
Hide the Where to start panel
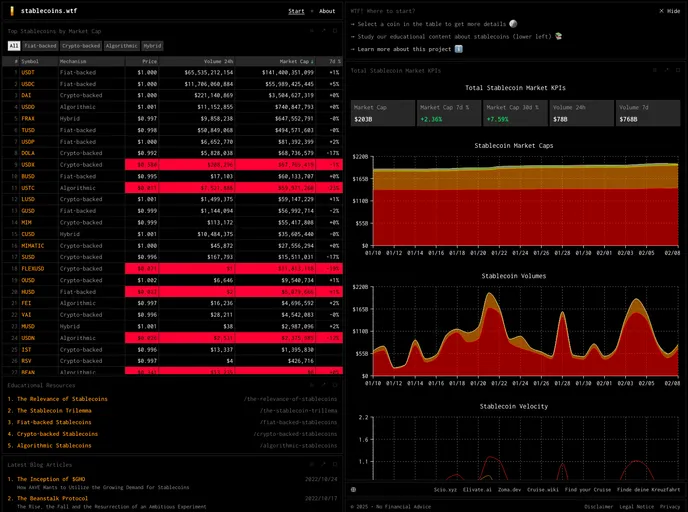[670, 11]
